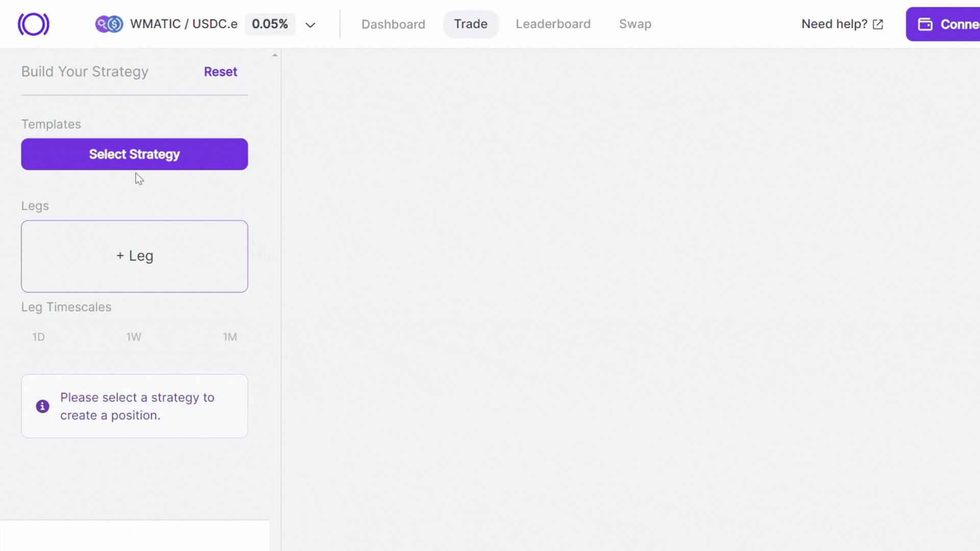980x551 pixels.
Task: Click the 0.05% fee tier badge
Action: [x=270, y=24]
